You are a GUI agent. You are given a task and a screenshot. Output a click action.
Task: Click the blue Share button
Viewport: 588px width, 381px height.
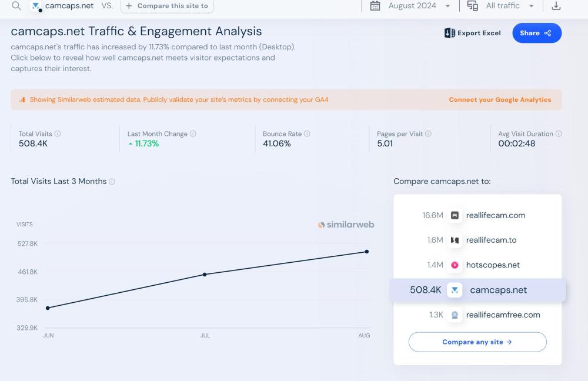click(x=536, y=33)
